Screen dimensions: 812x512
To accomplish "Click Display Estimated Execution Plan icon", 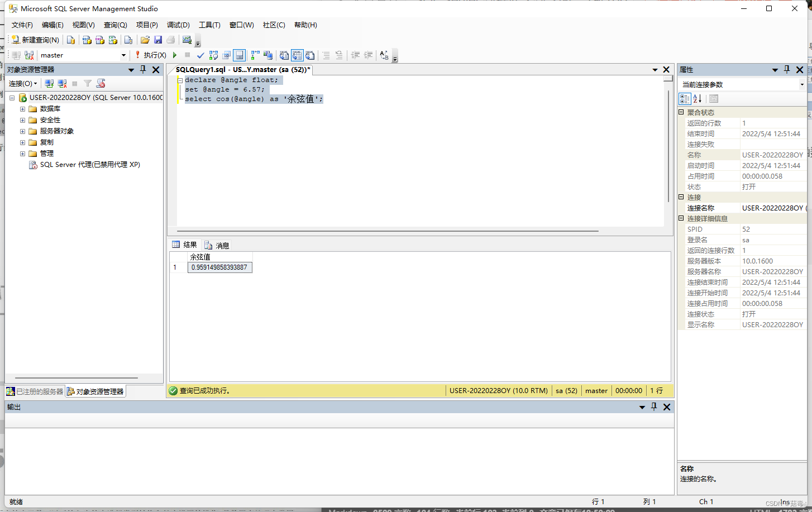I will tap(213, 55).
